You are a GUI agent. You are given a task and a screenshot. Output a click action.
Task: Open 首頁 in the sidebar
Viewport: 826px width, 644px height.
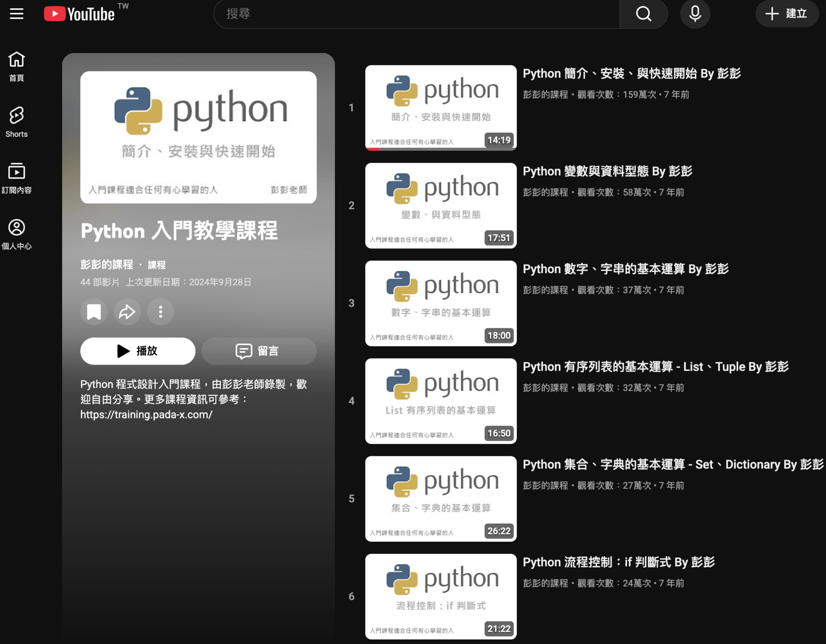(17, 67)
